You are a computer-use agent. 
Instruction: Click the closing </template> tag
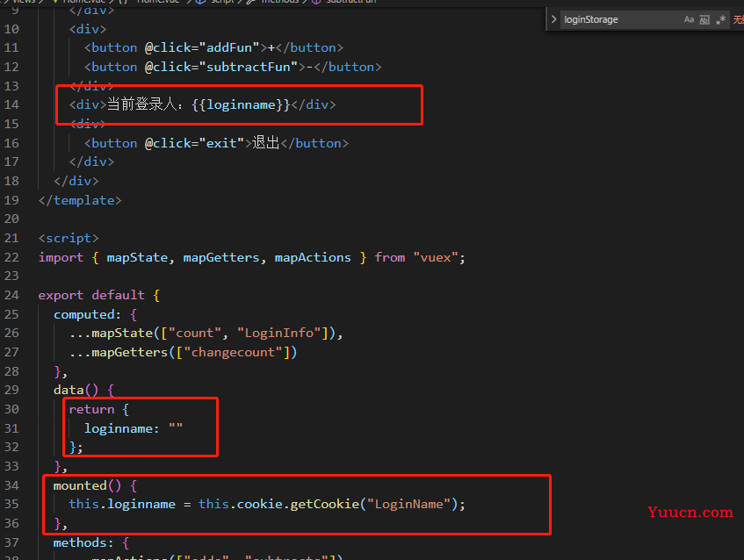point(80,200)
